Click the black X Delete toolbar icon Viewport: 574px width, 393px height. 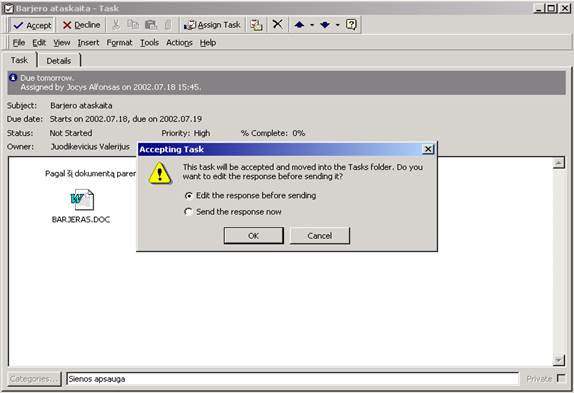277,25
